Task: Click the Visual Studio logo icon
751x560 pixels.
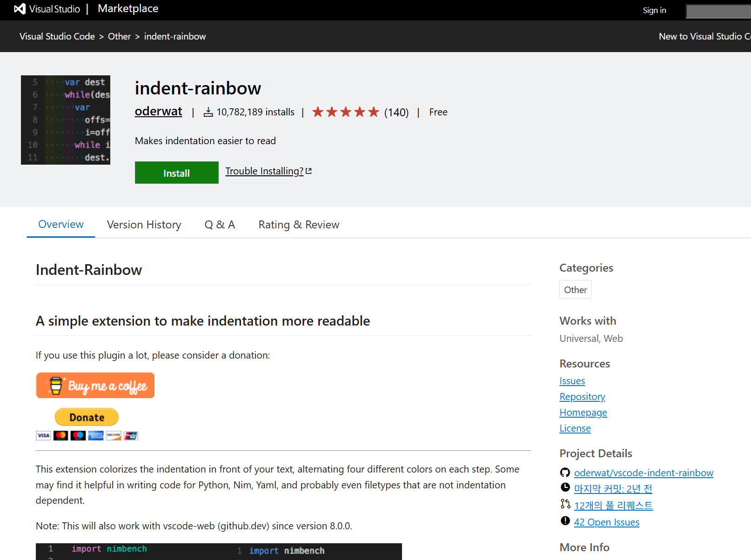Action: point(20,9)
